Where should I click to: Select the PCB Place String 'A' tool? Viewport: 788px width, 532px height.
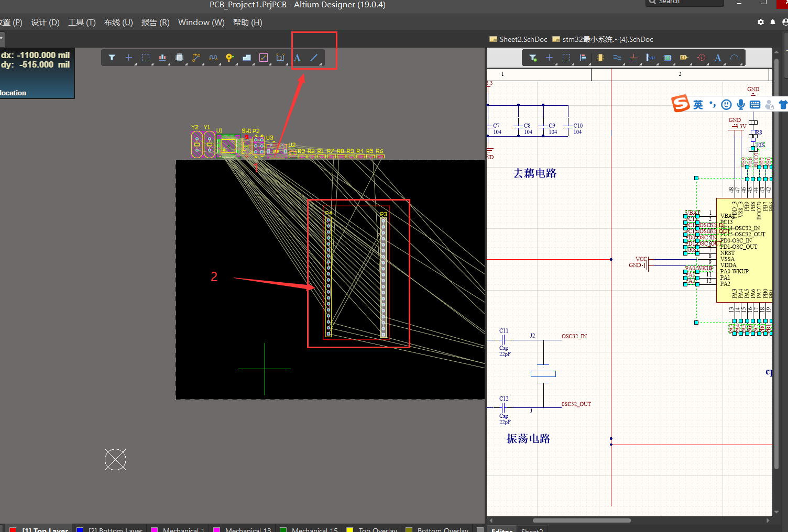pyautogui.click(x=297, y=58)
